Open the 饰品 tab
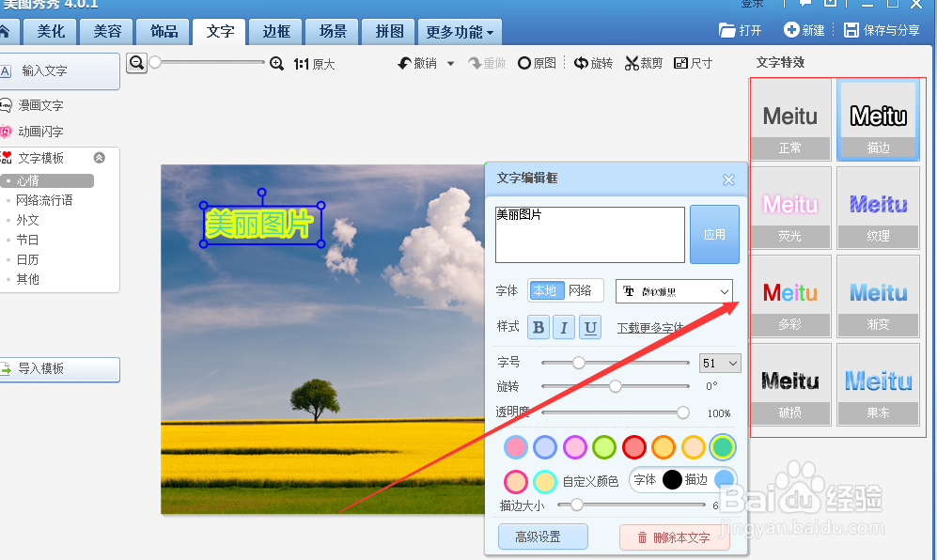The height and width of the screenshot is (560, 937). (164, 32)
